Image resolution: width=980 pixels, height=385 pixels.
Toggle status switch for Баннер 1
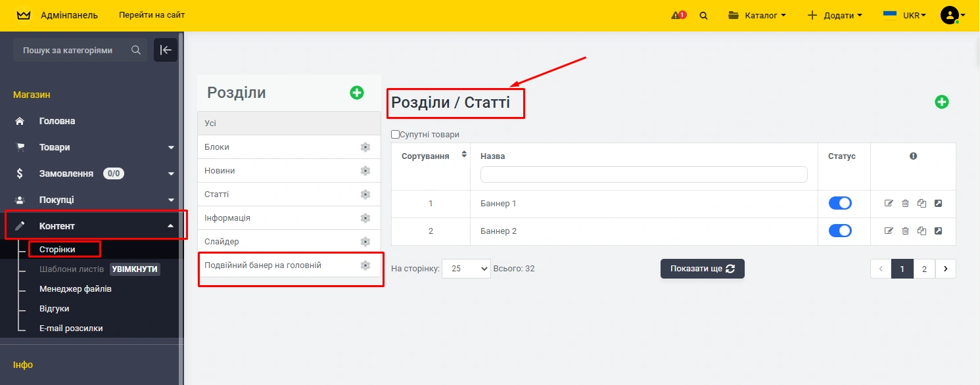pos(840,204)
